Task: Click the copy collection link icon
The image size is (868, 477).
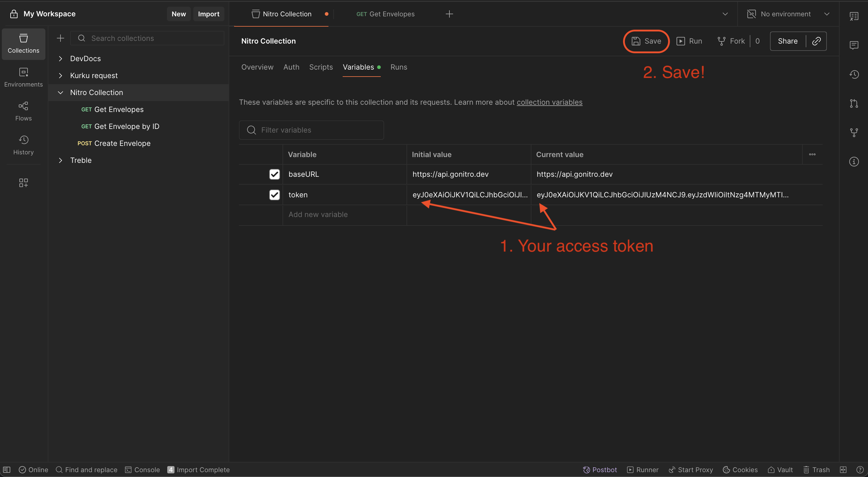Action: 816,41
